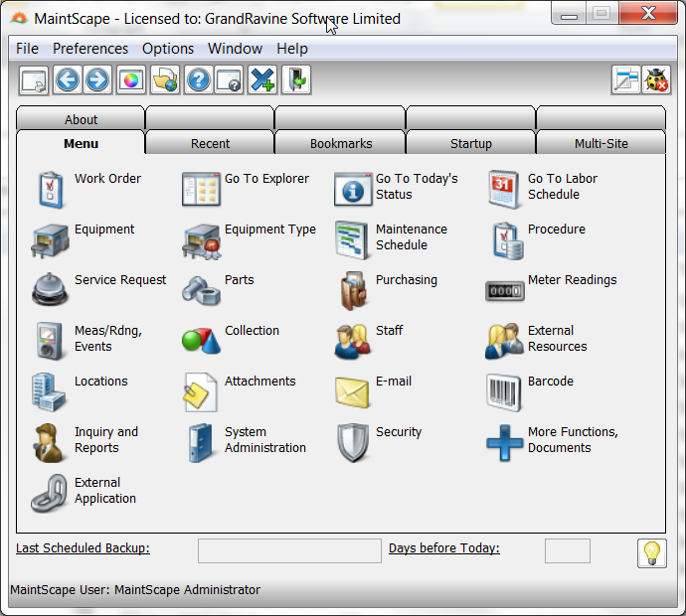686x616 pixels.
Task: Select the Menu tab
Action: 81,143
